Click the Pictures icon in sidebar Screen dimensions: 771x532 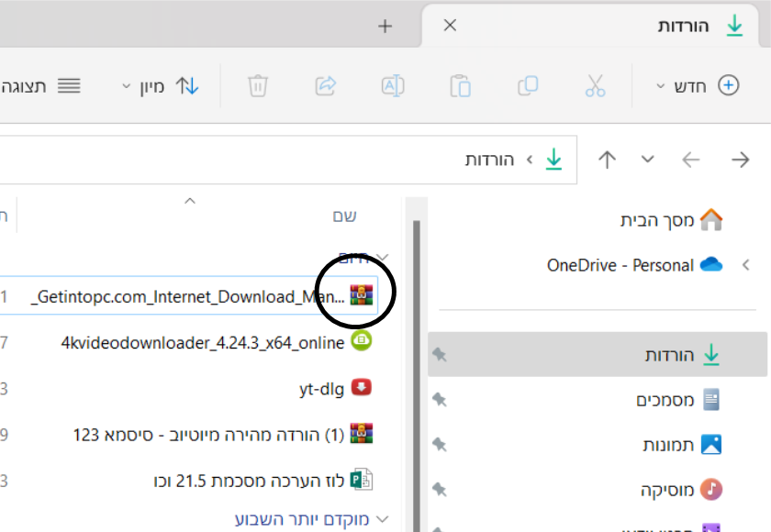[x=711, y=445]
